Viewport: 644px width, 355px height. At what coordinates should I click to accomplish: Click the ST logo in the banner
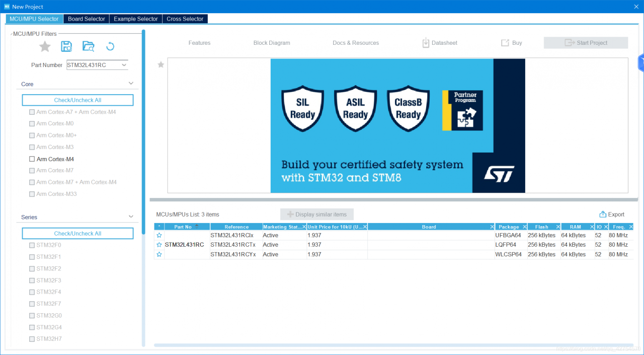(x=499, y=174)
